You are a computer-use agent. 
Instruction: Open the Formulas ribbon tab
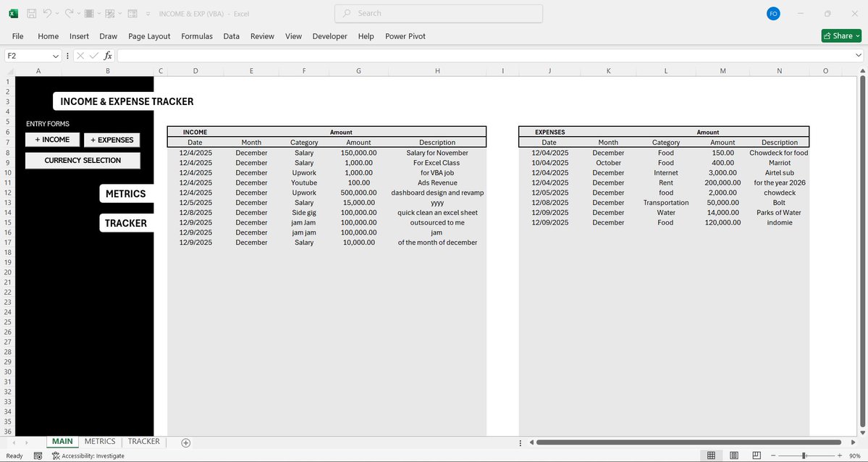pos(197,36)
